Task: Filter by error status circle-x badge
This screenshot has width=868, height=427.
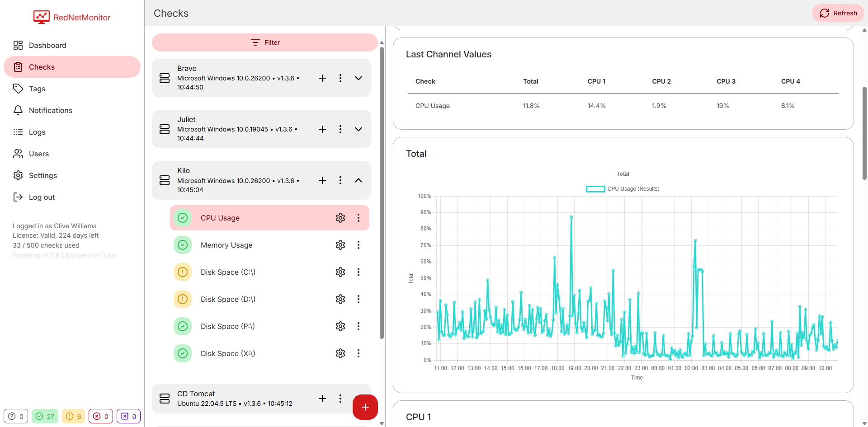Action: click(x=101, y=416)
